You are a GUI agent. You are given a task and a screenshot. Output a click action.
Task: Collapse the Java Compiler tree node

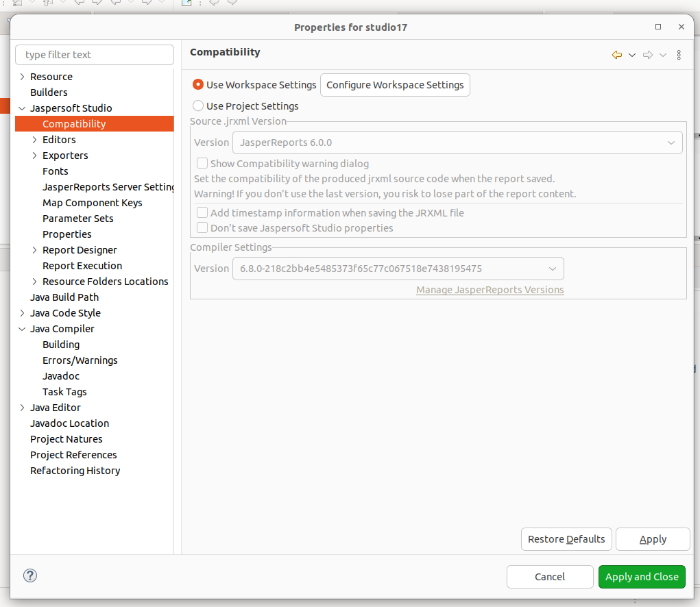23,329
